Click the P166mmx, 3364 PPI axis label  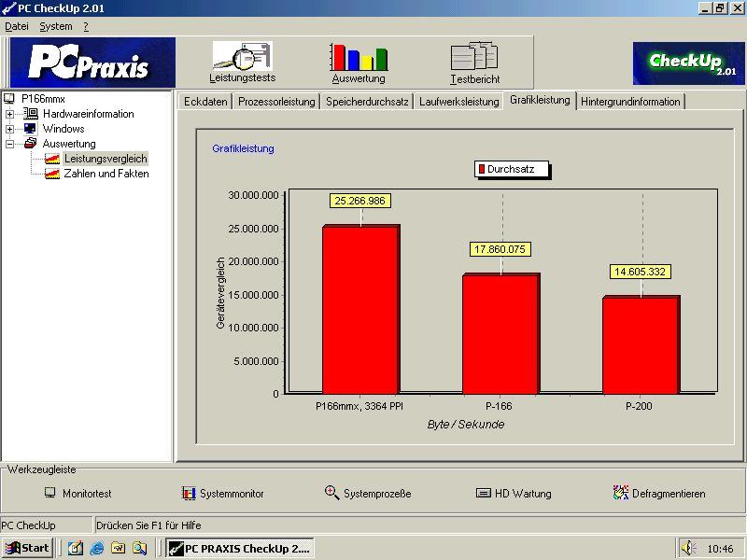click(x=359, y=406)
